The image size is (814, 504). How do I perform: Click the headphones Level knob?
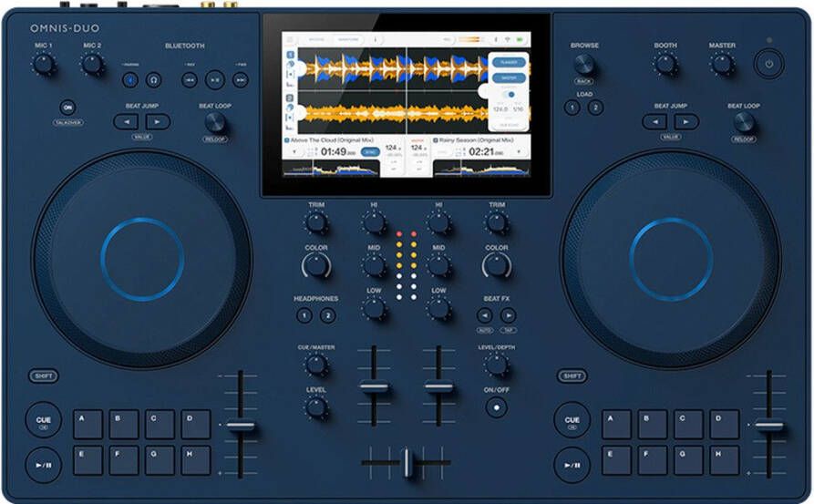tap(315, 407)
